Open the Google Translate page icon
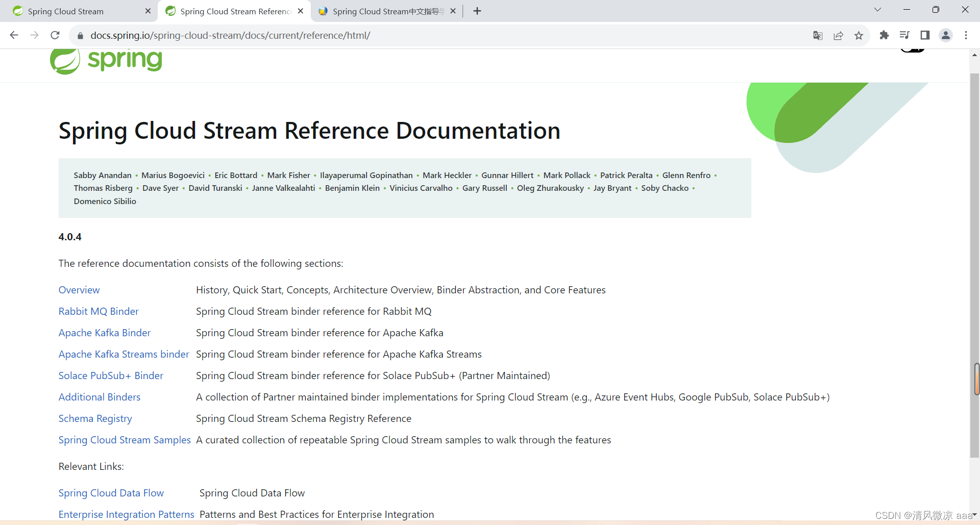The image size is (980, 525). coord(818,35)
